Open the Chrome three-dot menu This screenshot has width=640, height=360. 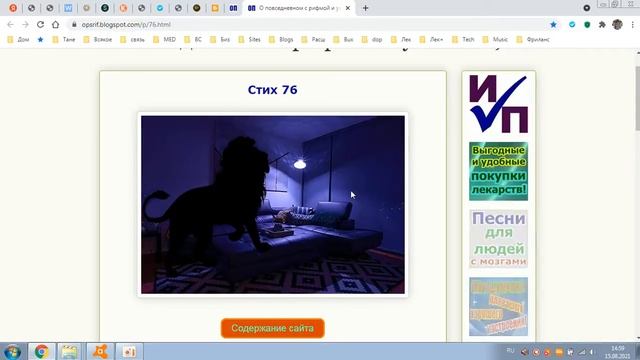click(632, 24)
